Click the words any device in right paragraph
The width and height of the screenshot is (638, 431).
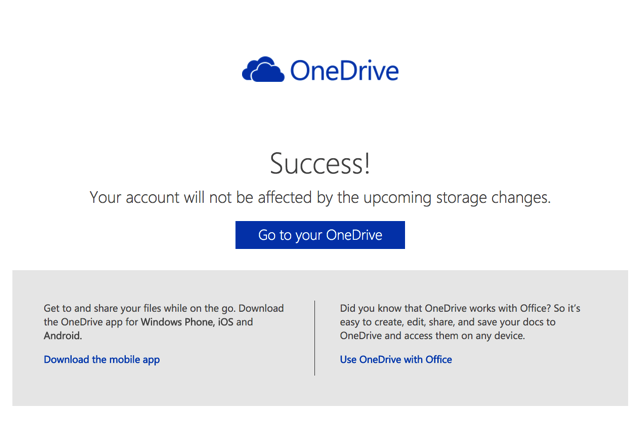click(x=499, y=336)
